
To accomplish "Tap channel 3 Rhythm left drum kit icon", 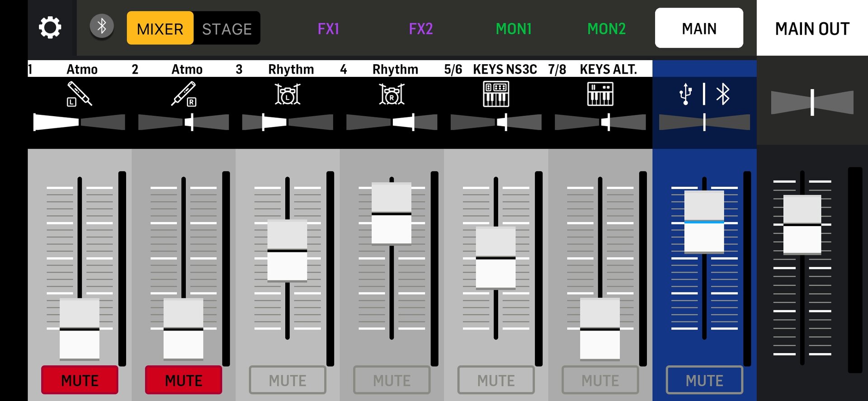I will [288, 94].
